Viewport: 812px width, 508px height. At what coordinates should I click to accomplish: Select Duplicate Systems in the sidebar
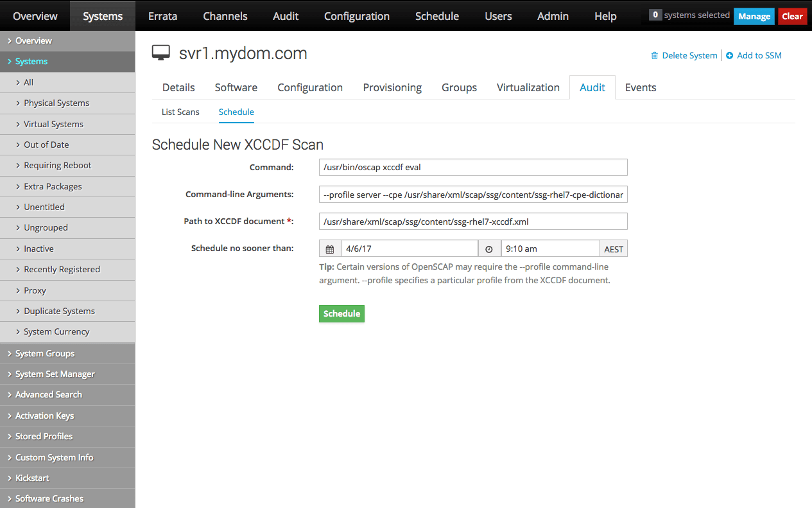click(67, 311)
